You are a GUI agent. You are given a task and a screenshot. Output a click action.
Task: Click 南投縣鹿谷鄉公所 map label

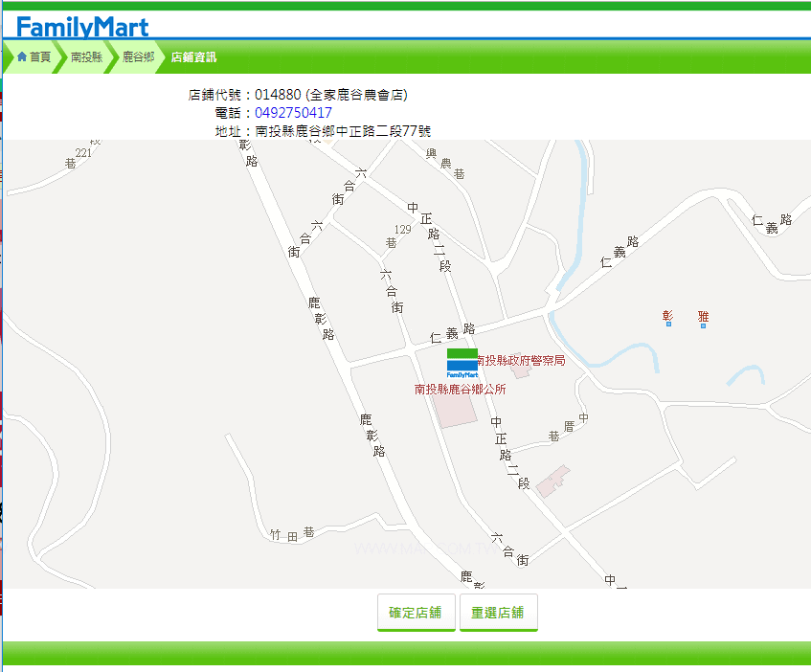click(x=460, y=389)
